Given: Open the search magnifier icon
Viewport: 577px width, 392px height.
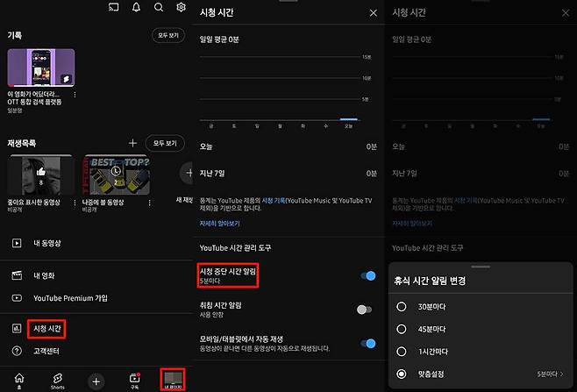Looking at the screenshot, I should (159, 7).
